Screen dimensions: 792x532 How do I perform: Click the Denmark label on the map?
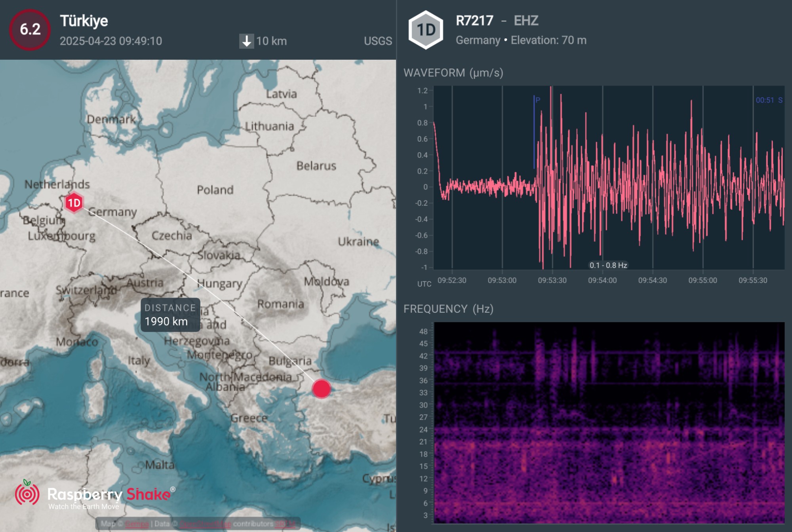click(111, 119)
